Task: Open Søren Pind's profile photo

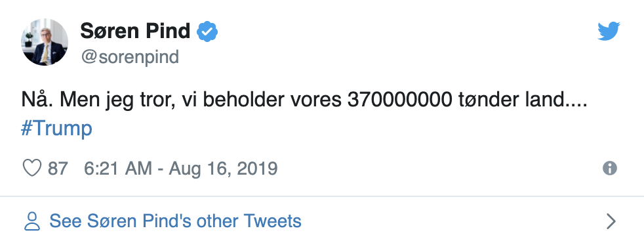Action: [45, 42]
